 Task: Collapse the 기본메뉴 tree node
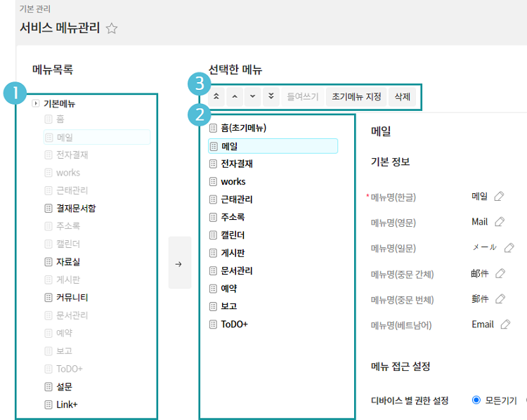click(x=36, y=104)
